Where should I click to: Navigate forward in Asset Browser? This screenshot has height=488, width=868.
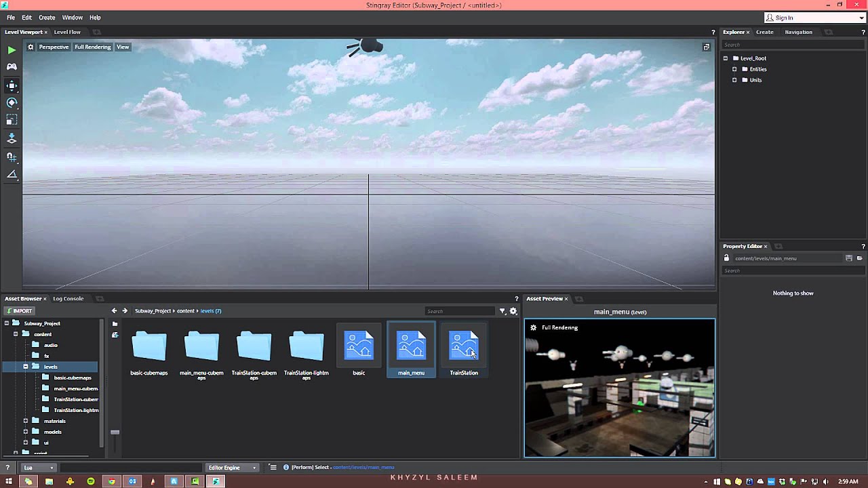coord(125,310)
